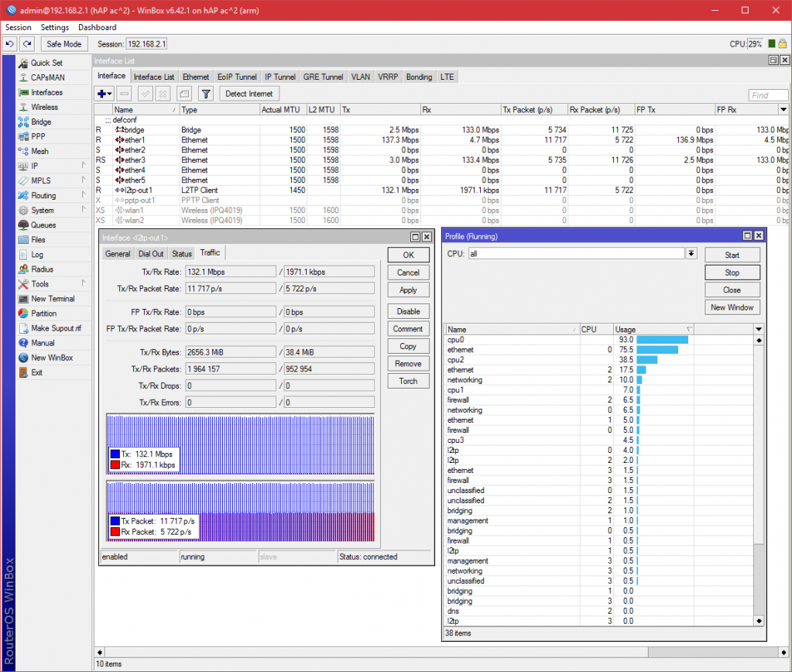Open the Session menu
The image size is (792, 672).
(18, 27)
